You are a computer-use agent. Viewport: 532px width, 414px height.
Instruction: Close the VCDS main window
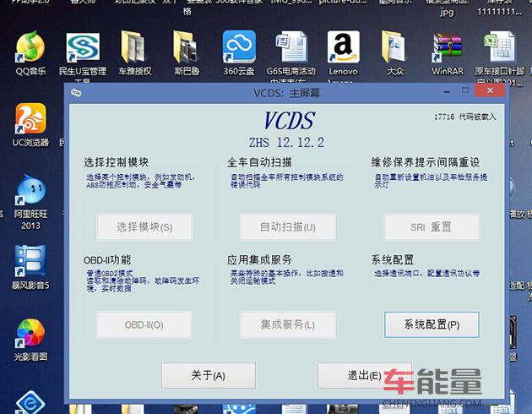490,90
